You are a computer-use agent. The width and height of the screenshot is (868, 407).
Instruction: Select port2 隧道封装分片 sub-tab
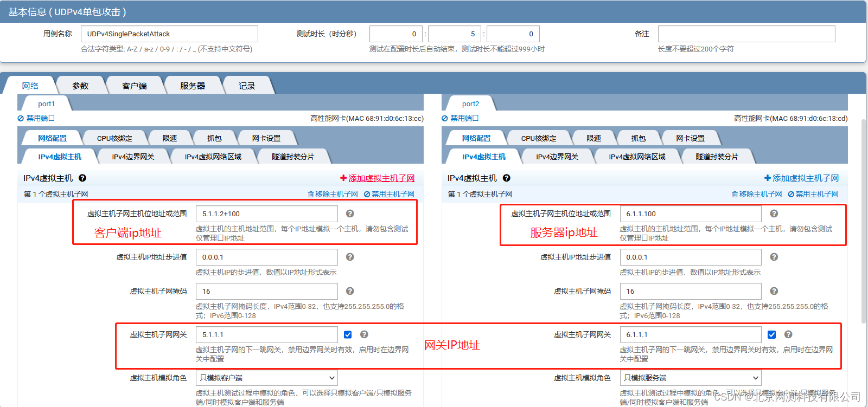click(x=717, y=157)
